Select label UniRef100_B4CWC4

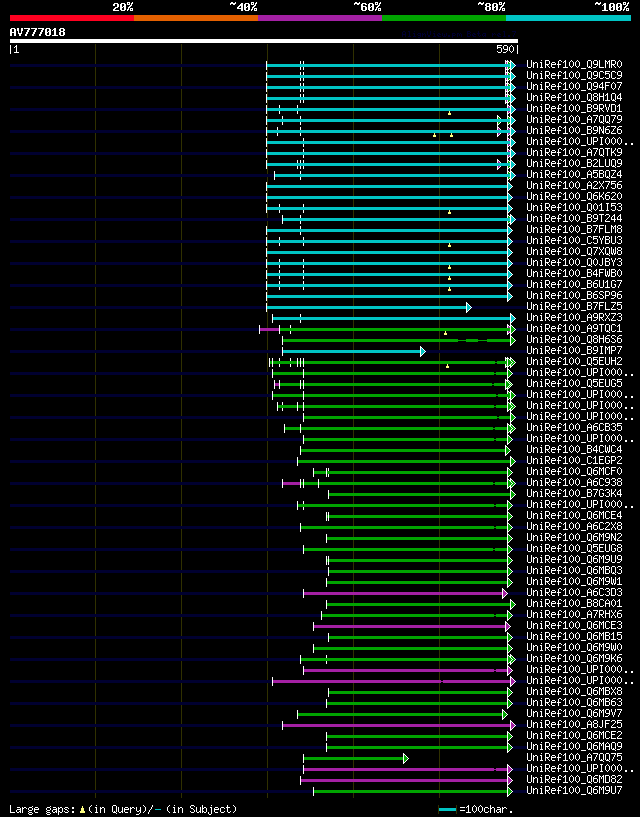click(x=574, y=450)
